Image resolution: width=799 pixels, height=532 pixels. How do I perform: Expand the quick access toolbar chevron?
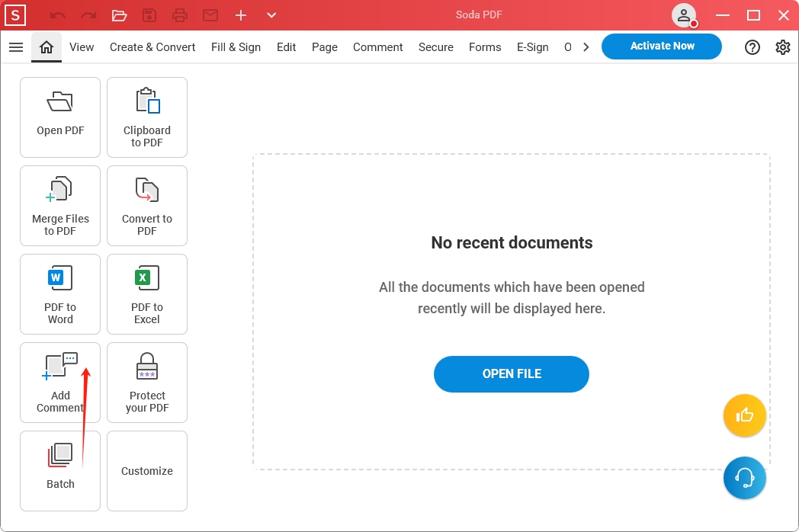tap(271, 15)
